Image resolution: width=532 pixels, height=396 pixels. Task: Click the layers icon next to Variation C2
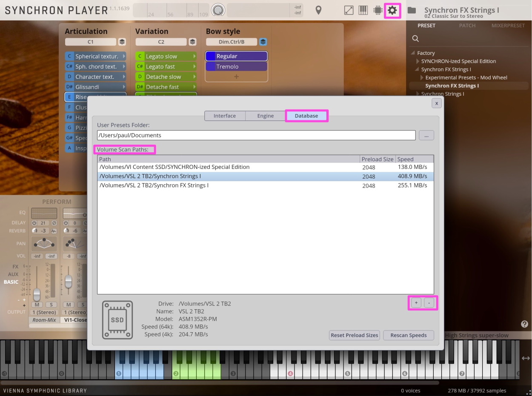point(192,42)
